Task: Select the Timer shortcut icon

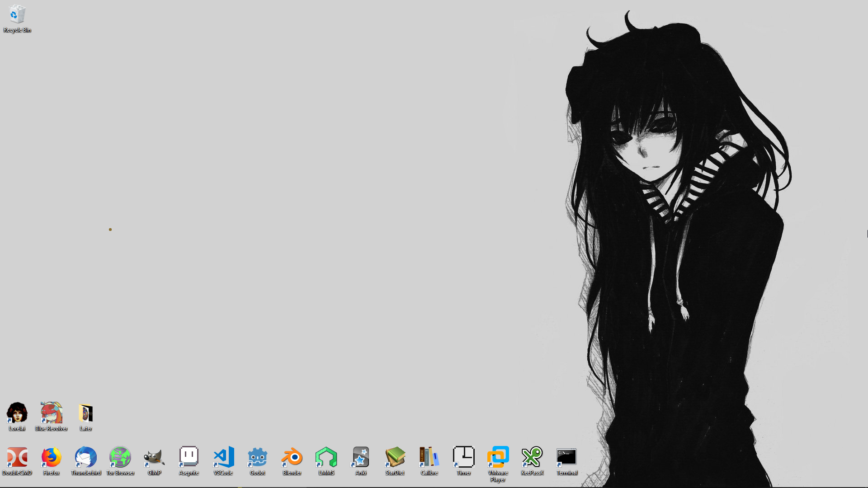Action: tap(464, 457)
